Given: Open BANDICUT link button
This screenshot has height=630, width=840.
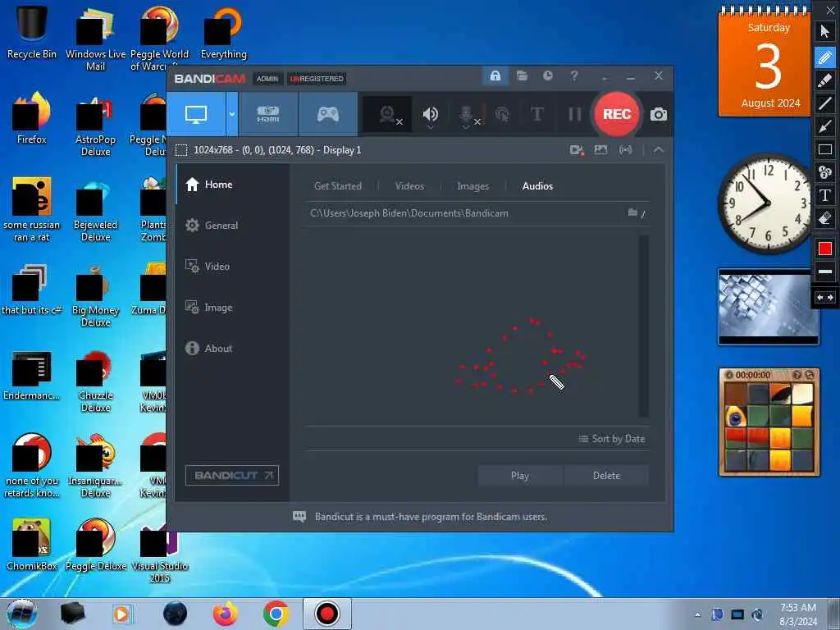Looking at the screenshot, I should tap(232, 475).
